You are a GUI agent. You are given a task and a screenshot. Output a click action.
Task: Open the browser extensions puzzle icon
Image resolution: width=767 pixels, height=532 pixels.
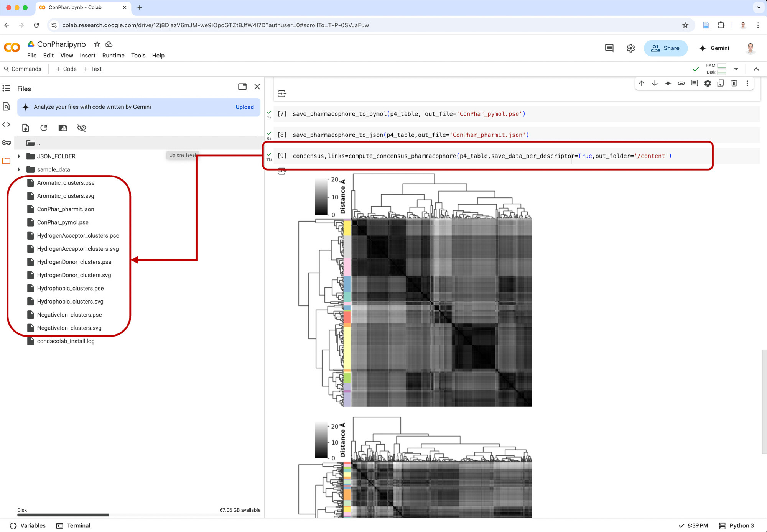tap(721, 25)
